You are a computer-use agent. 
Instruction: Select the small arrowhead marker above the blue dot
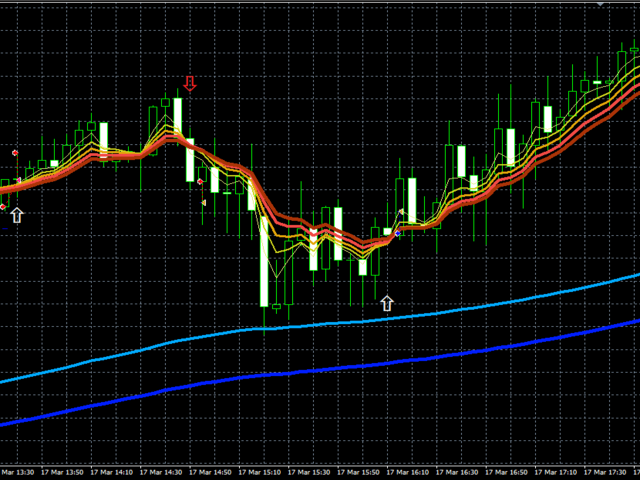[x=402, y=212]
